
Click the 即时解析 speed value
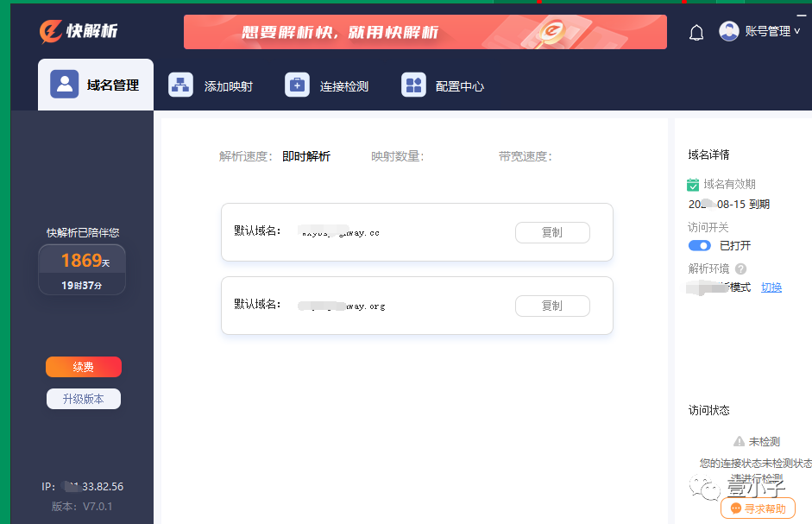[306, 156]
